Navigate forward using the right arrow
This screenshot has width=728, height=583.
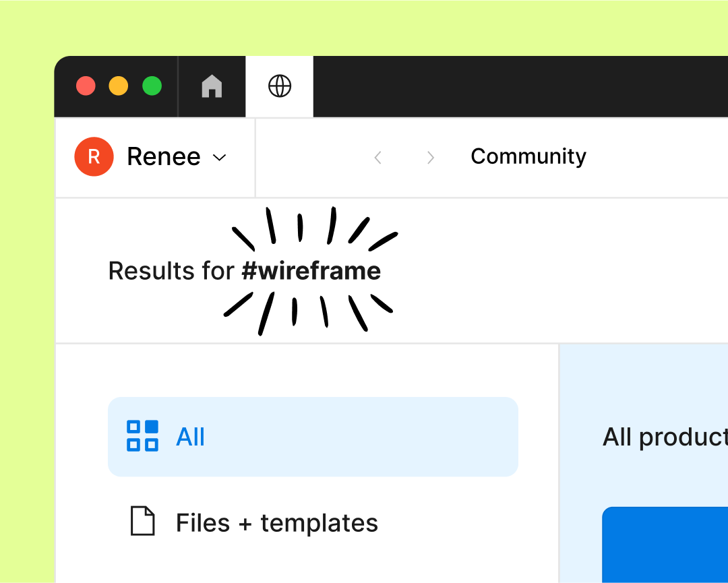(430, 157)
